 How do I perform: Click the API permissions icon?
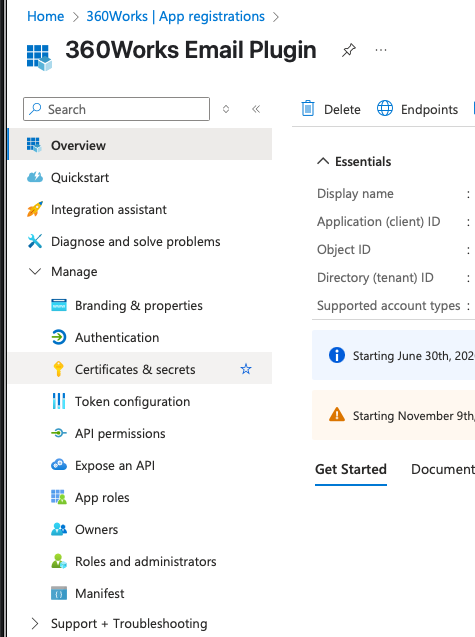click(x=59, y=433)
